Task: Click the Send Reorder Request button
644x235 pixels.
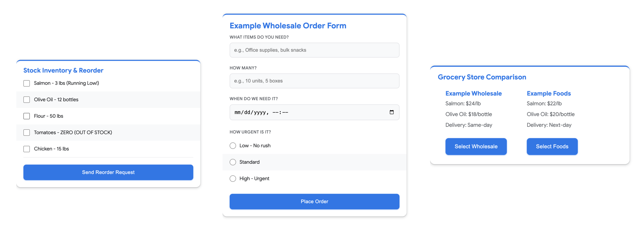Action: coord(108,172)
